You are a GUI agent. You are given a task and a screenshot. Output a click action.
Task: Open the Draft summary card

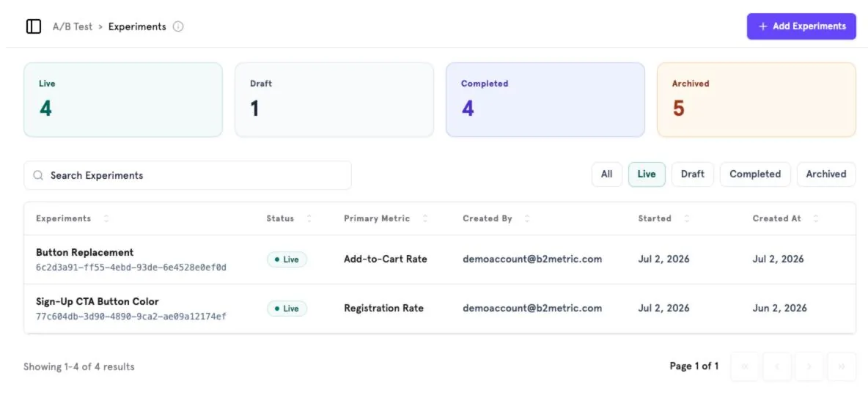pos(334,100)
